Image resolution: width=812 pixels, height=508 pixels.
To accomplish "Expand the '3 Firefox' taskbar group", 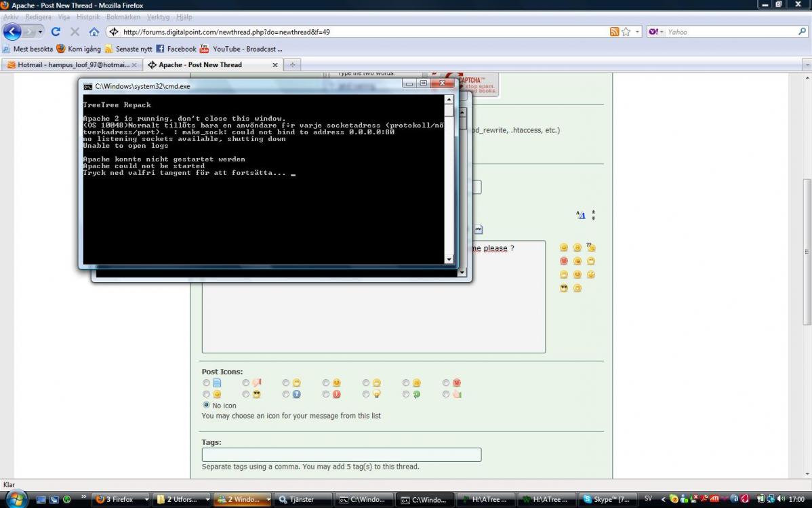I will 146,500.
